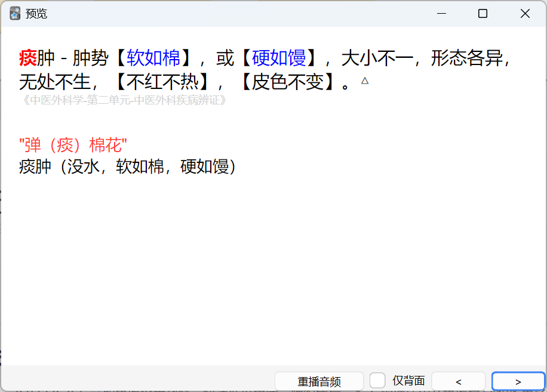The width and height of the screenshot is (547, 392).
Task: Click the small triangle symbol after 皮色不变
Action: click(365, 81)
